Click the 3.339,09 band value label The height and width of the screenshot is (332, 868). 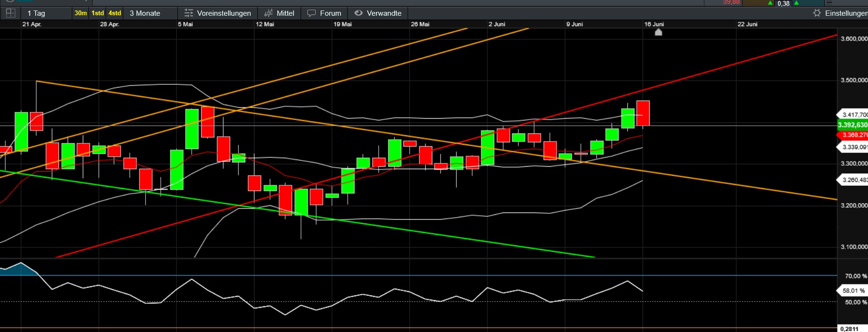[x=853, y=147]
